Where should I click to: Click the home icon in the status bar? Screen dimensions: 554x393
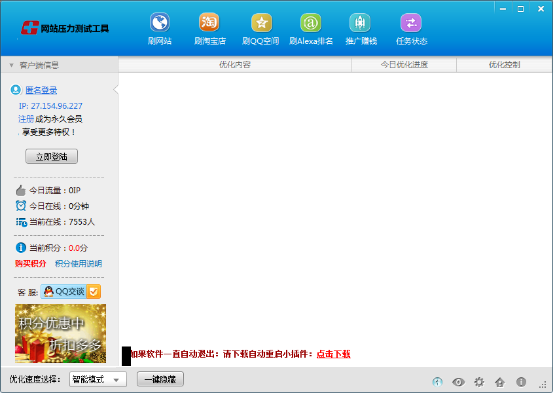click(500, 382)
